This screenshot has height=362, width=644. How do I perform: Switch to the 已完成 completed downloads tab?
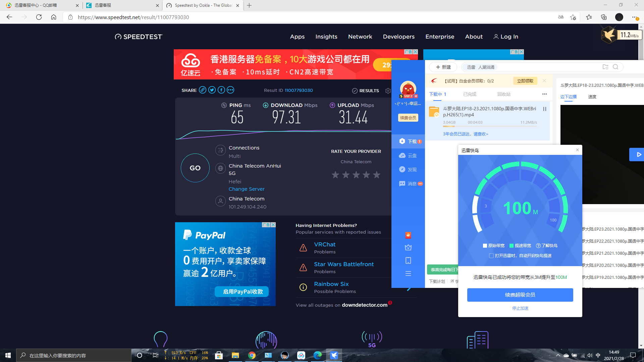(470, 94)
